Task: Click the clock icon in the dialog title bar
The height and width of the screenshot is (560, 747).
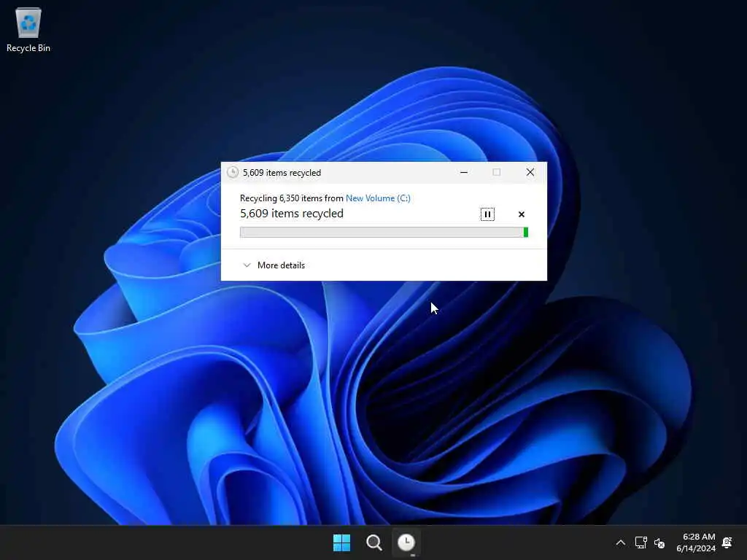Action: click(233, 172)
